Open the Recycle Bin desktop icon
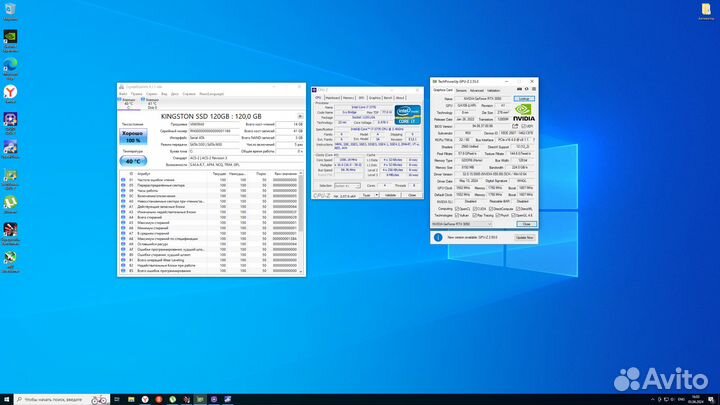The height and width of the screenshot is (405, 720). point(10,11)
